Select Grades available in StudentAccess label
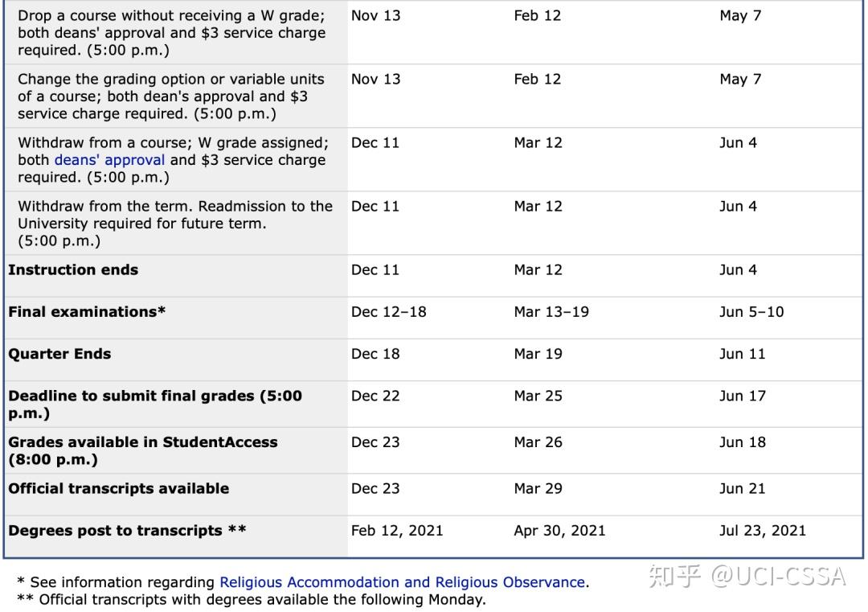This screenshot has height=612, width=868. 143,451
